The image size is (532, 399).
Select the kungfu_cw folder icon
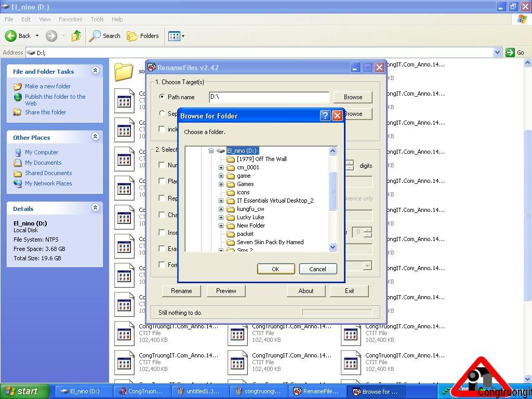[231, 209]
